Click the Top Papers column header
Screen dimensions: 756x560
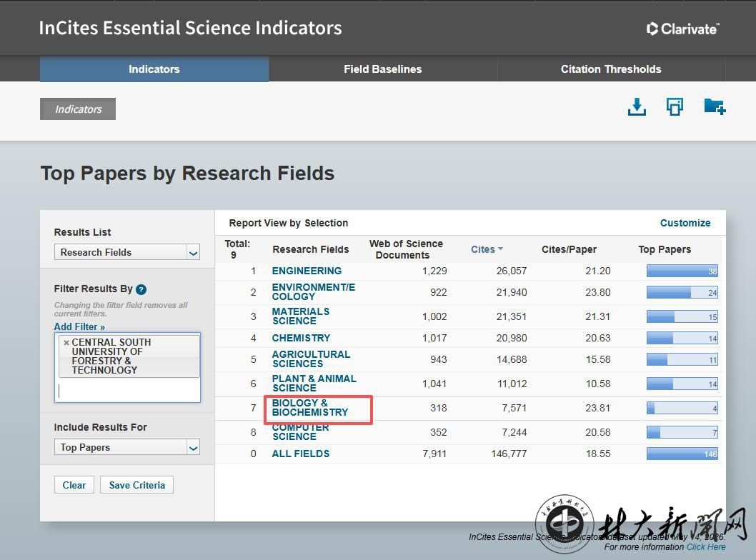click(665, 249)
